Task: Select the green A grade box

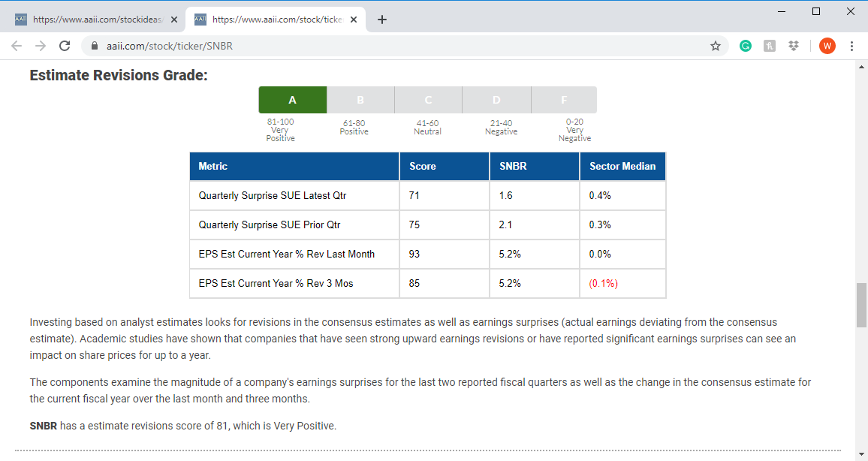Action: (292, 100)
